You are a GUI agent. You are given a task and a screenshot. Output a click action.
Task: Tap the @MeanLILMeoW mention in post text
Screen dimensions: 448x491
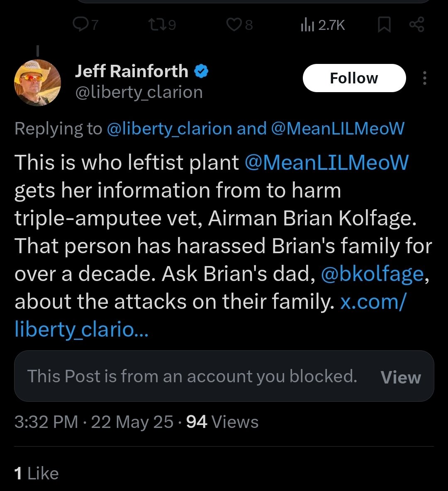[326, 162]
